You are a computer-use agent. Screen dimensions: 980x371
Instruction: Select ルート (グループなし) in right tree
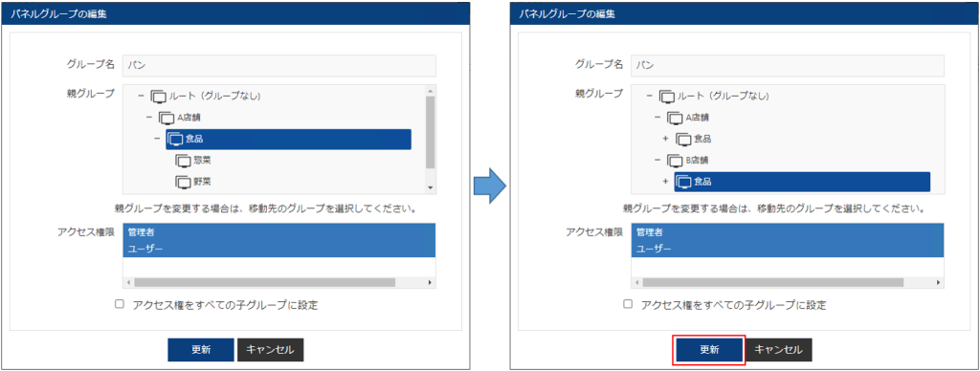pos(724,97)
